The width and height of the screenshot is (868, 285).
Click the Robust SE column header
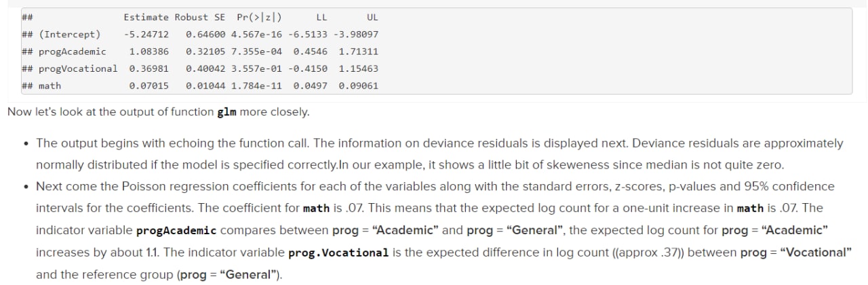click(x=200, y=17)
